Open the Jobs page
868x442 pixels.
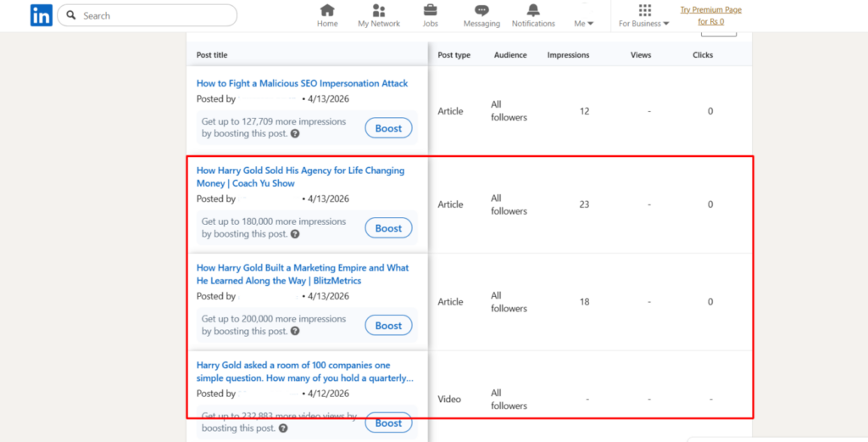pyautogui.click(x=430, y=16)
